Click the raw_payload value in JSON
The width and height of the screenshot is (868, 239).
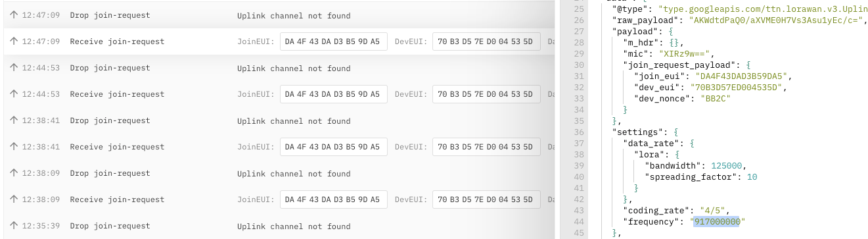pos(775,20)
